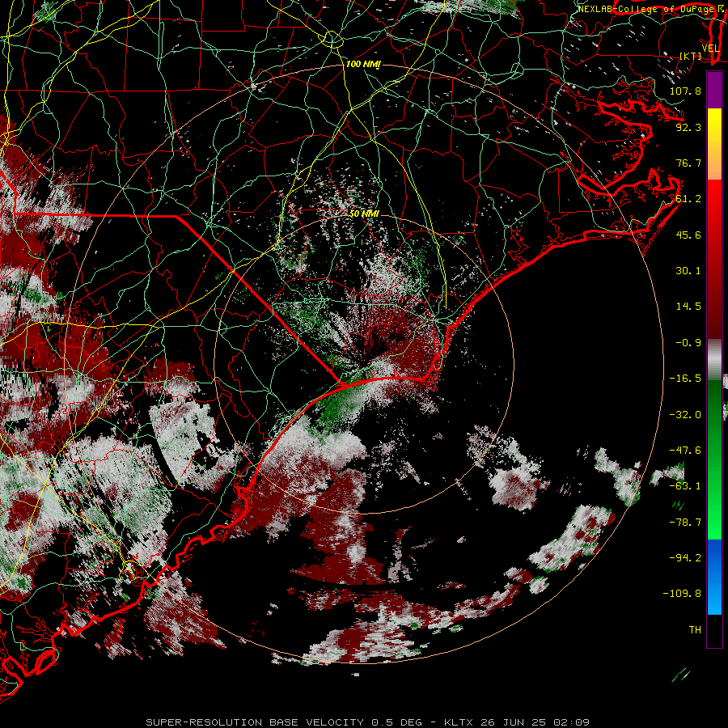Click the -16.5 velocity scale value
Viewport: 728px width, 728px height.
click(685, 379)
